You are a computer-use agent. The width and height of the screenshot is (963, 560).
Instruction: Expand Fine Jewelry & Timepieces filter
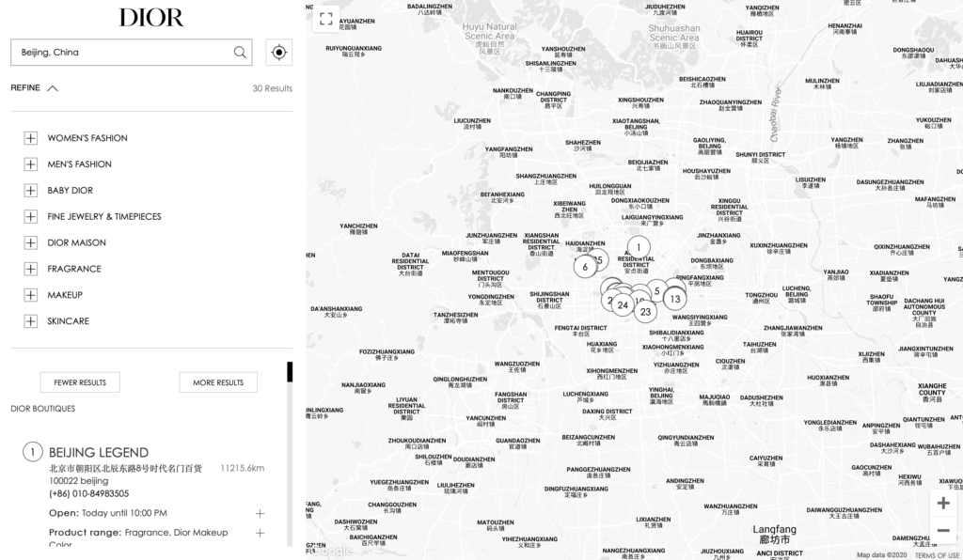[x=31, y=216]
